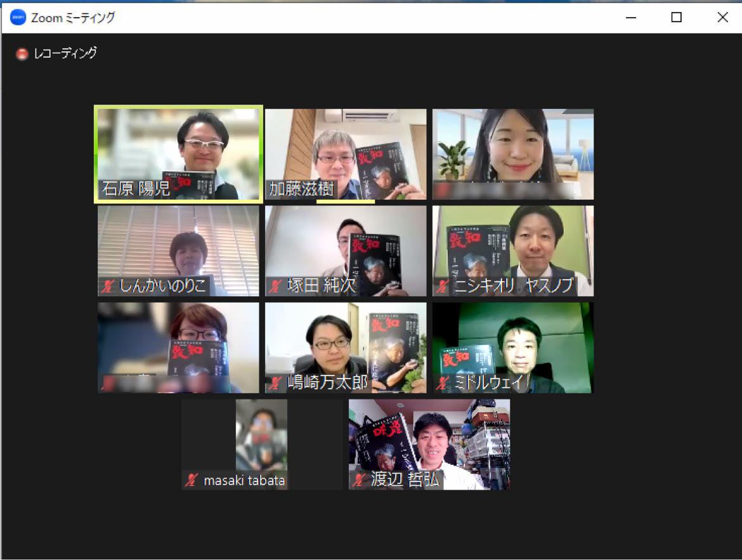Select the 石原 陽児 name label
The height and width of the screenshot is (560, 742).
(136, 189)
